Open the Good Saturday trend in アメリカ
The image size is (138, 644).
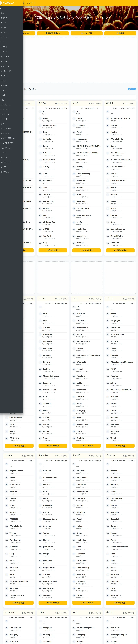coord(50,125)
